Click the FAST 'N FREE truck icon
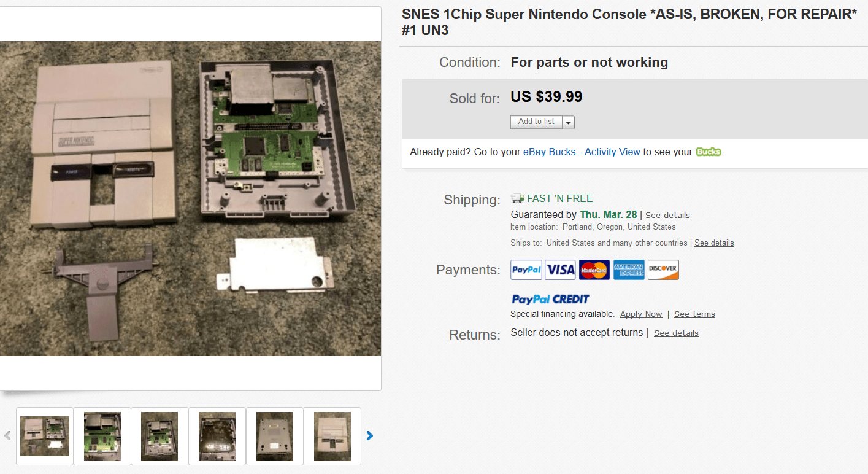Screen dimensions: 868x474 518,198
